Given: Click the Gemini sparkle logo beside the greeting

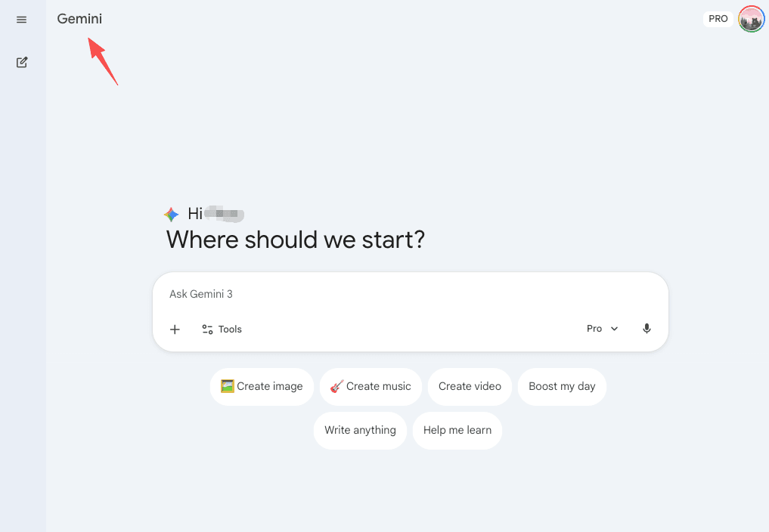Looking at the screenshot, I should pyautogui.click(x=172, y=215).
